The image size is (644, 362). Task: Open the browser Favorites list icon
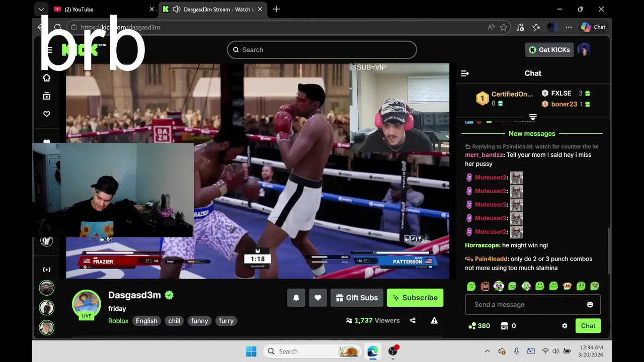pyautogui.click(x=536, y=27)
